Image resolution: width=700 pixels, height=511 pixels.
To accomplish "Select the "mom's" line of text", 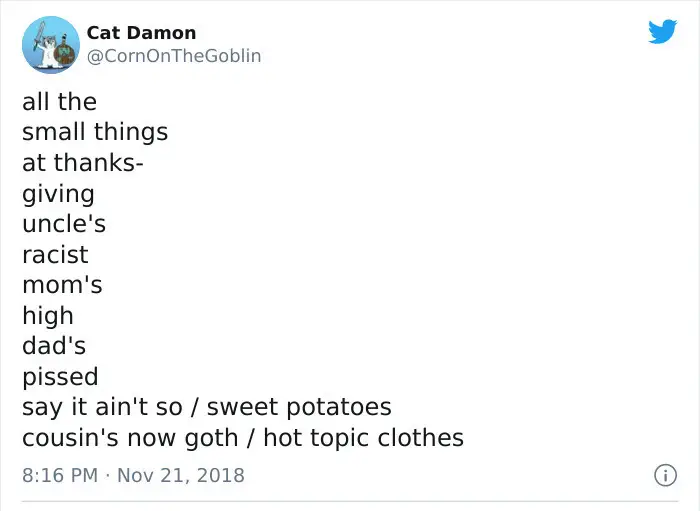I will coord(62,285).
